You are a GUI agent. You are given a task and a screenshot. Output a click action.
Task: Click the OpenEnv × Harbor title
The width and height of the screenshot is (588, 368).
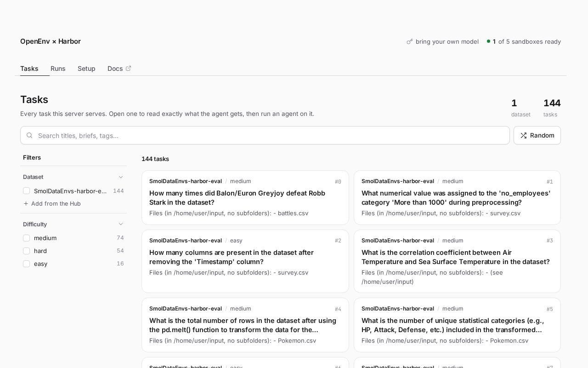(x=51, y=41)
